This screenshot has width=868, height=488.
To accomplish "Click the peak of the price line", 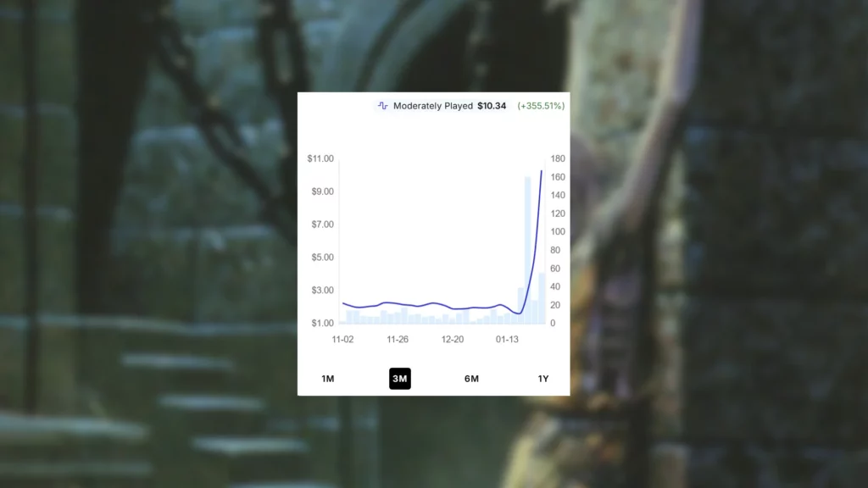I will pyautogui.click(x=542, y=171).
